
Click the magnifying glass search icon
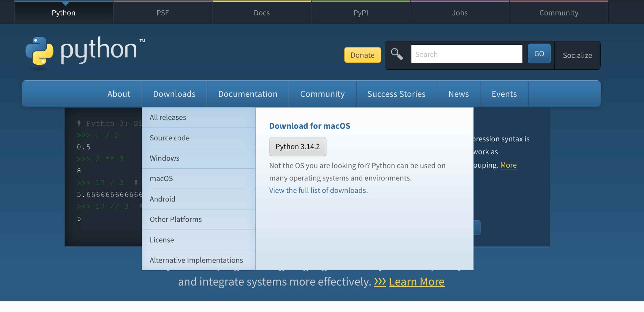point(397,54)
